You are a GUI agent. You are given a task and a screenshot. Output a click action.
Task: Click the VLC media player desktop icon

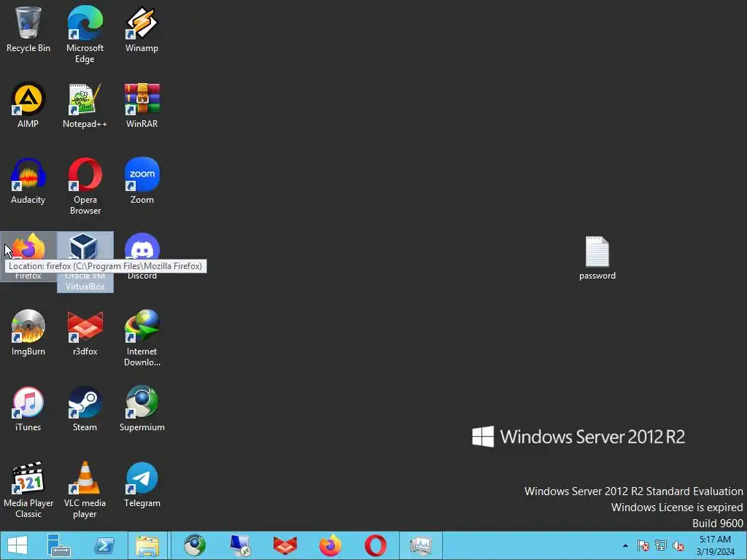pyautogui.click(x=85, y=489)
